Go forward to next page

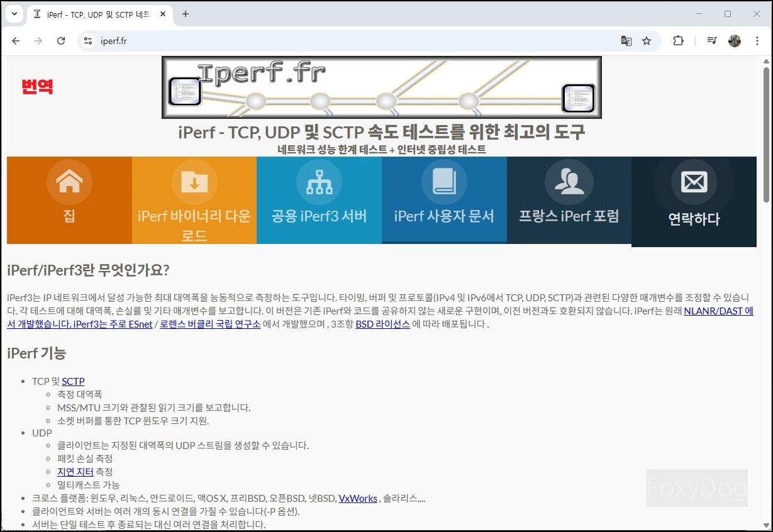tap(38, 41)
